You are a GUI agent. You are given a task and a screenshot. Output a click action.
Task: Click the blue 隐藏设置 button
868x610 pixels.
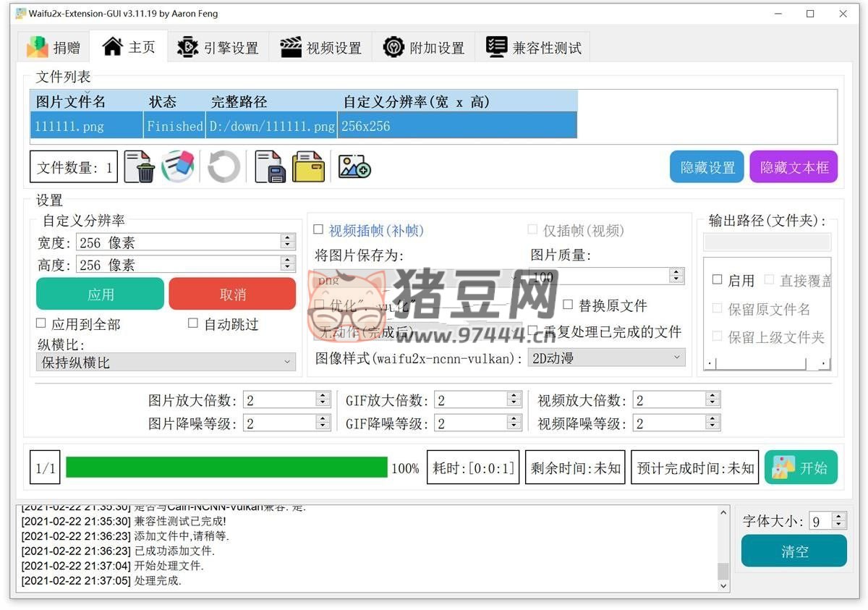(x=707, y=167)
